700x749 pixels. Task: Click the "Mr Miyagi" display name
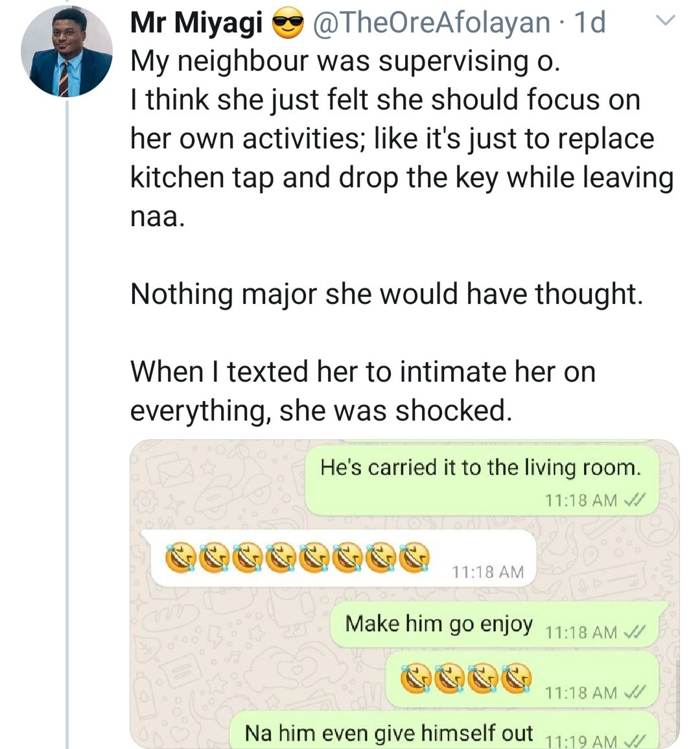click(x=196, y=23)
